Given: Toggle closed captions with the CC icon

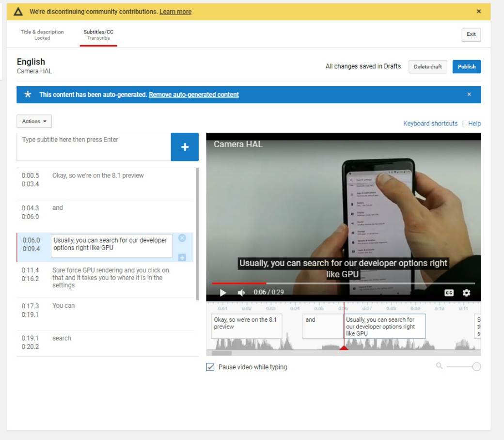Looking at the screenshot, I should (449, 292).
